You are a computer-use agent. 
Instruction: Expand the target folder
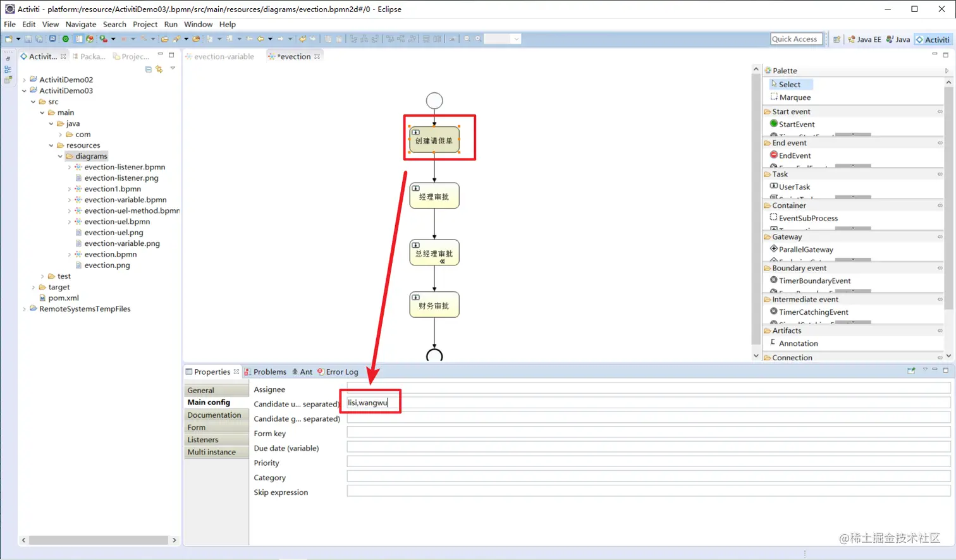pos(33,287)
